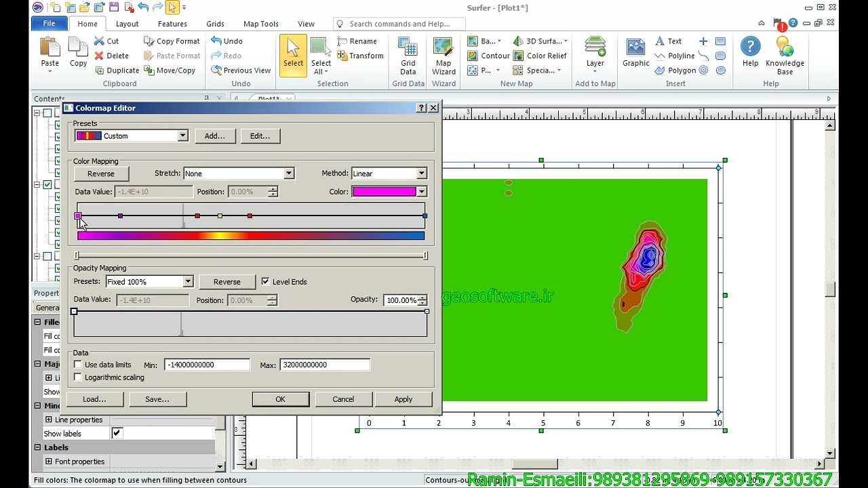Expand the Layer dropdown in Add to Map
The image size is (868, 488).
[595, 72]
